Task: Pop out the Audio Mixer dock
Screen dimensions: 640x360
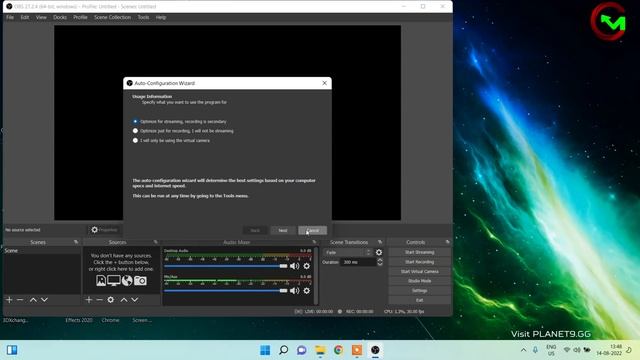Action: tap(314, 242)
